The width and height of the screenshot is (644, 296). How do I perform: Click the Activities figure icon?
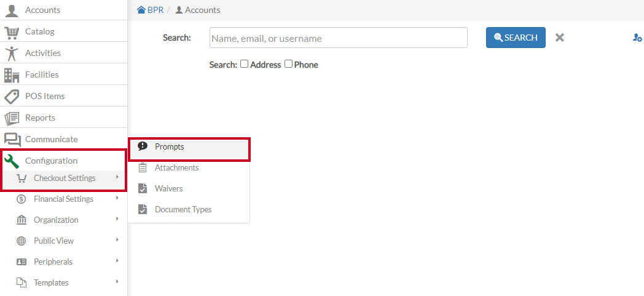[x=12, y=54]
